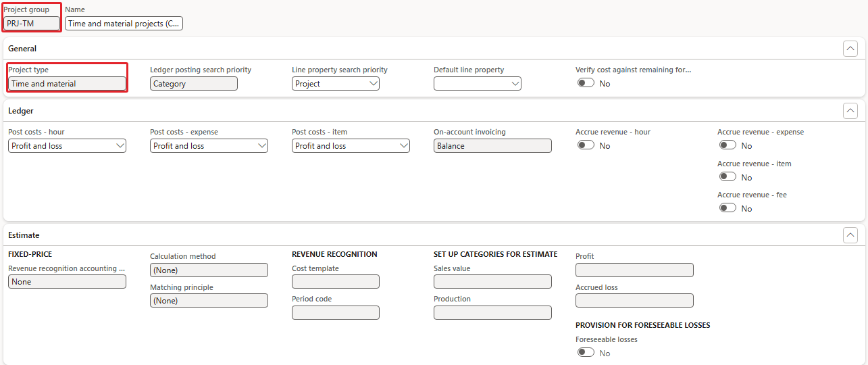Click Revenue recognition accounting rule field
868x365 pixels.
pyautogui.click(x=67, y=282)
